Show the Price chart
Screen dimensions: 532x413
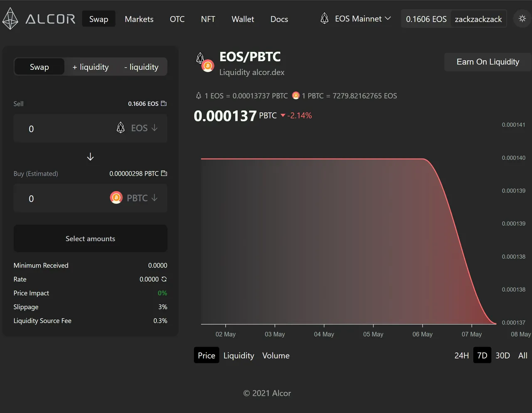point(207,355)
